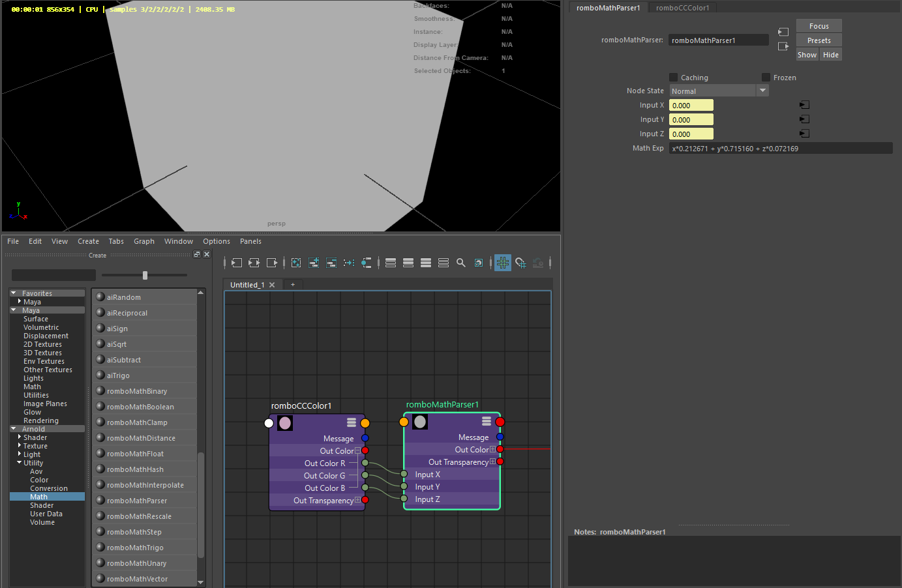Select the Conversion category under Utility

49,488
